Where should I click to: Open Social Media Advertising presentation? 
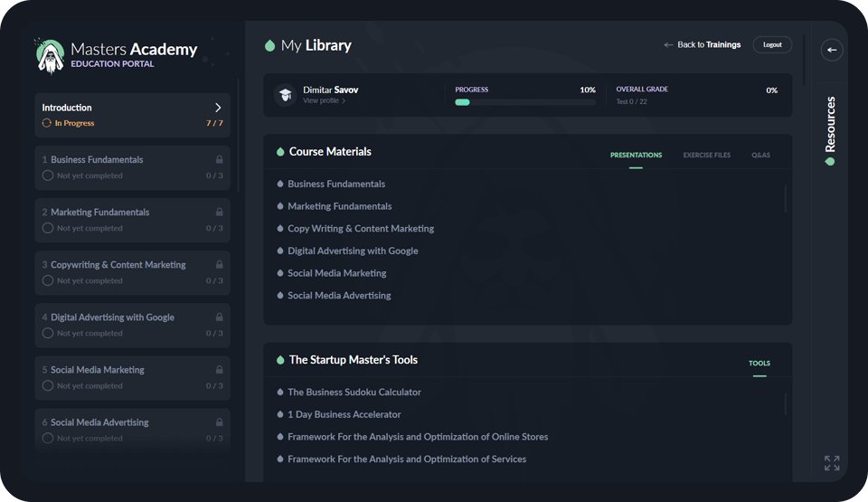[339, 296]
